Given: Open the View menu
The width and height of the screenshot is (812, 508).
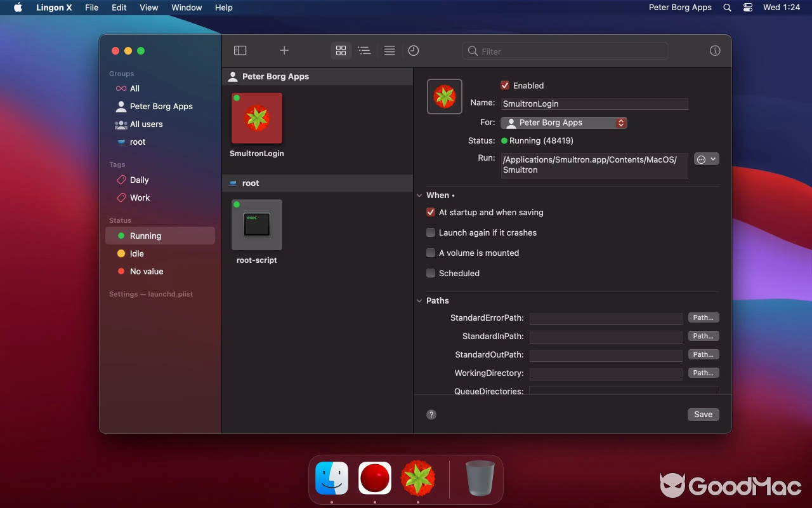Looking at the screenshot, I should 148,8.
